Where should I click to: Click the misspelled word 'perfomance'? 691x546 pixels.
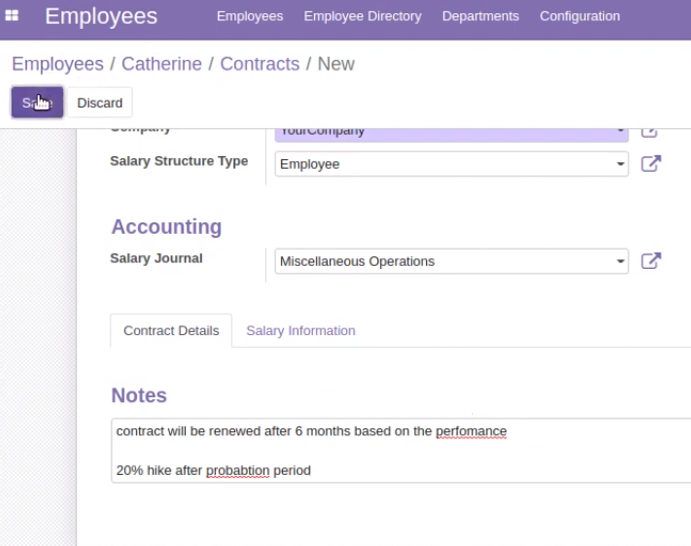click(x=471, y=431)
